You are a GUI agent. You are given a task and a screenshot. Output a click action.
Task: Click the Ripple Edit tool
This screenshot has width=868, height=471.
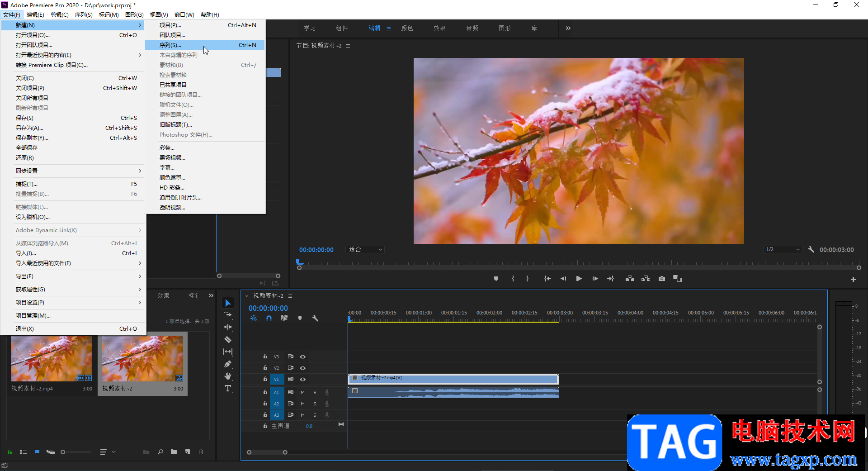(228, 327)
